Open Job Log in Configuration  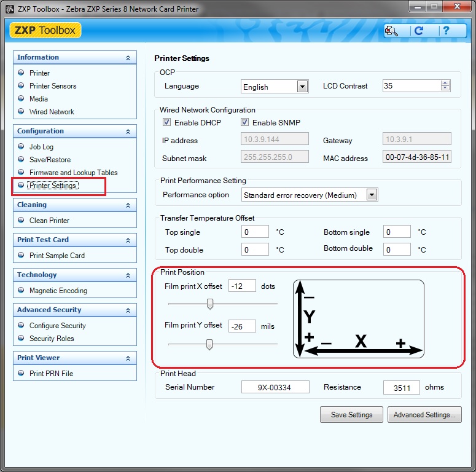click(41, 147)
